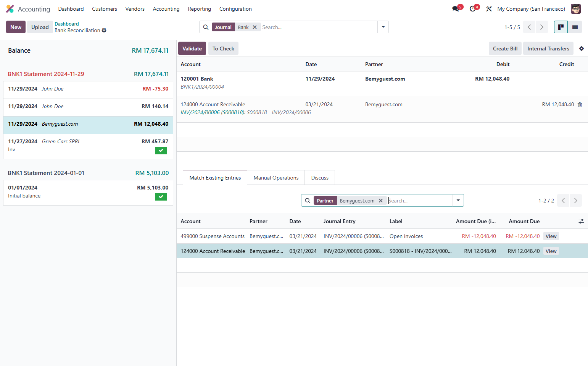Sort by the Amount Due column header
588x366 pixels.
click(524, 221)
